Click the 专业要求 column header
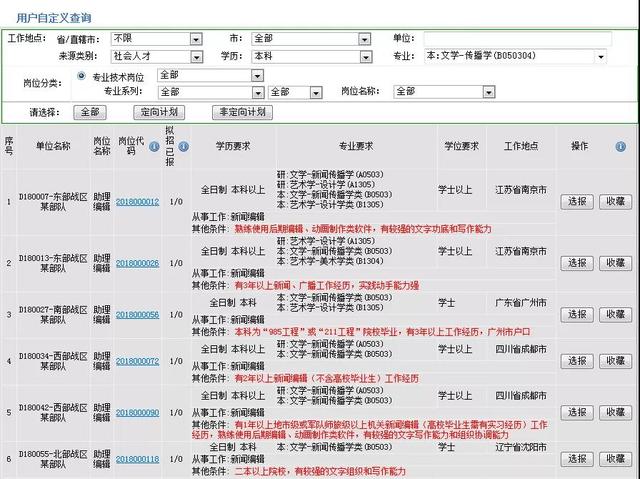Viewport: 640px width, 479px height. pyautogui.click(x=356, y=146)
